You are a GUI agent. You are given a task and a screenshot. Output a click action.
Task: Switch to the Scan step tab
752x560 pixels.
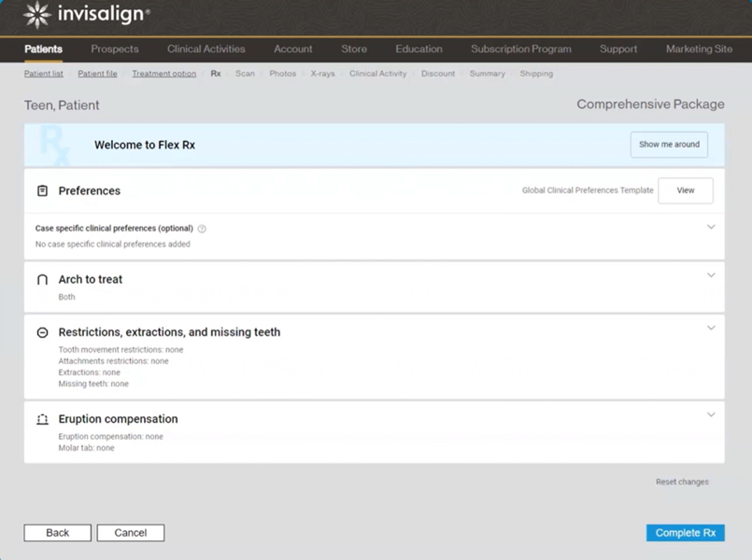pos(245,74)
